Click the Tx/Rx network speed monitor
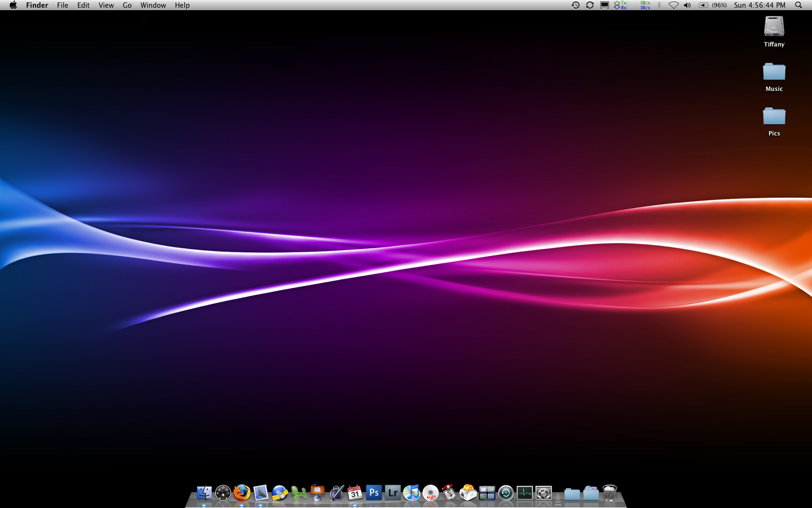This screenshot has width=812, height=508. click(x=632, y=5)
